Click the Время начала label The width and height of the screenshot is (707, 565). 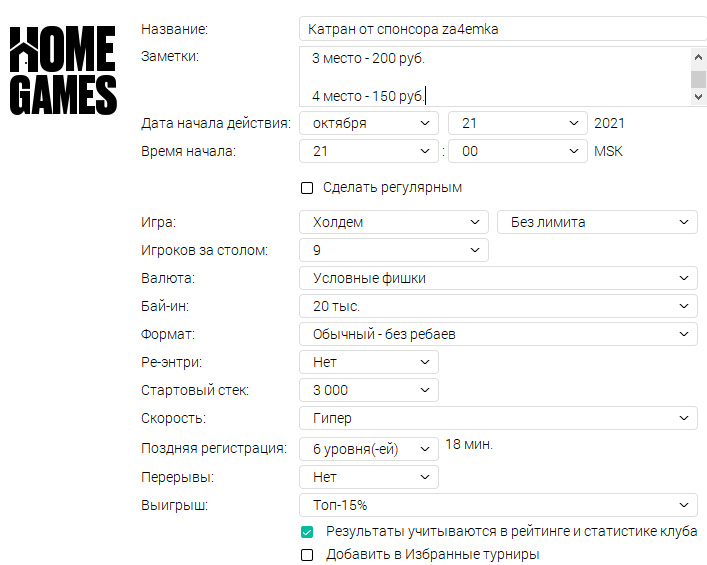click(188, 151)
